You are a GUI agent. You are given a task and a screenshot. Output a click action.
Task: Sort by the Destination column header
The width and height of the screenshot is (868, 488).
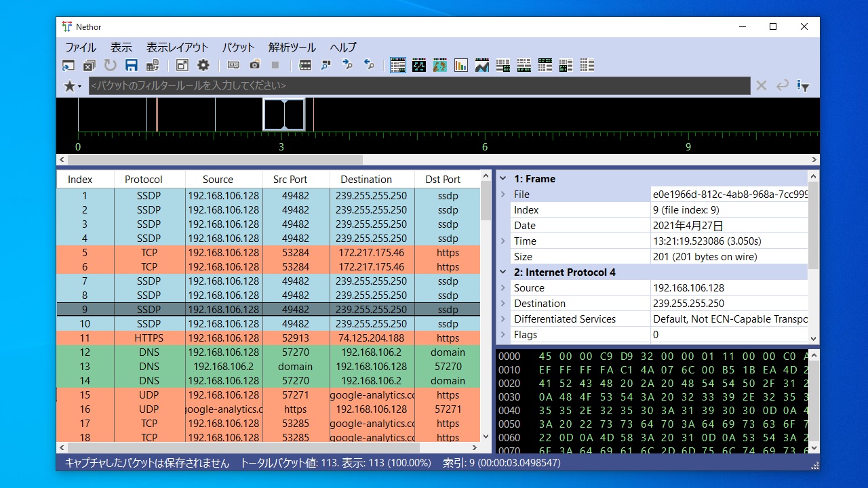coord(366,180)
